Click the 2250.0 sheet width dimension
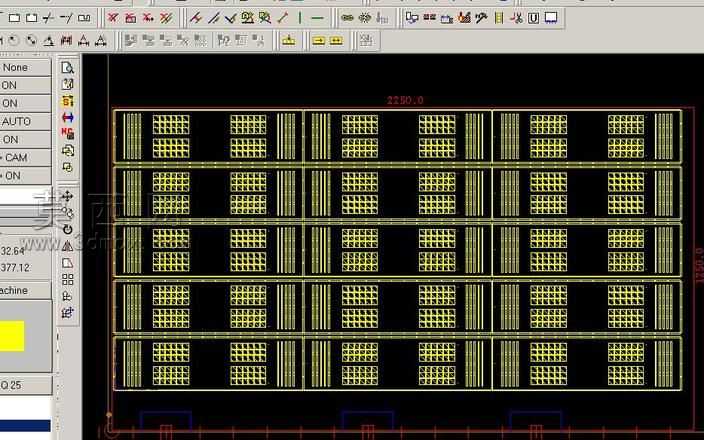Screen dimensions: 704x440 click(405, 100)
